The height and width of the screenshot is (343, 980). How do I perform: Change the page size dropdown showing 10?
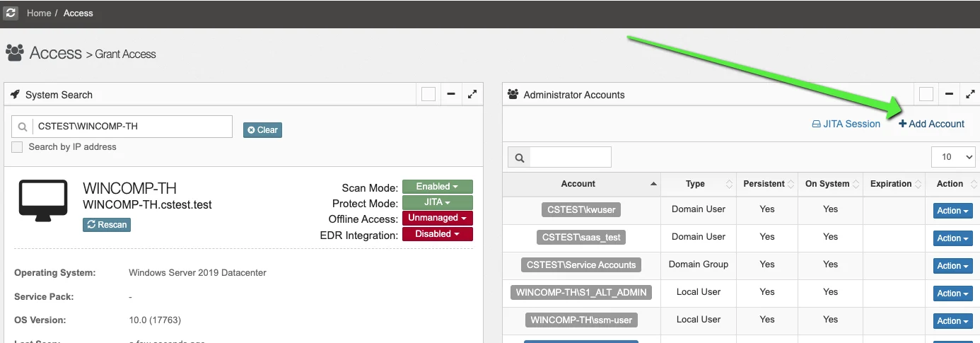pyautogui.click(x=953, y=157)
